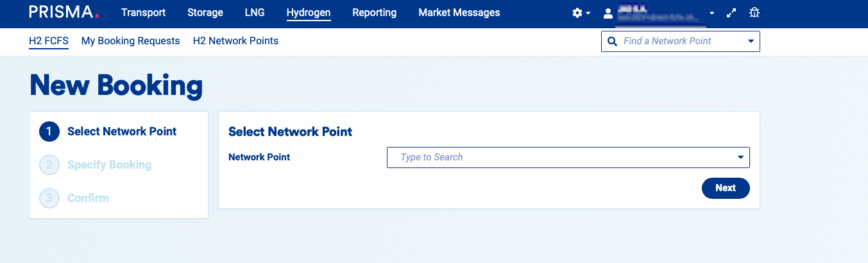Click the magnifier icon in Find a Network Point
Viewport: 868px width, 263px height.
coord(612,41)
